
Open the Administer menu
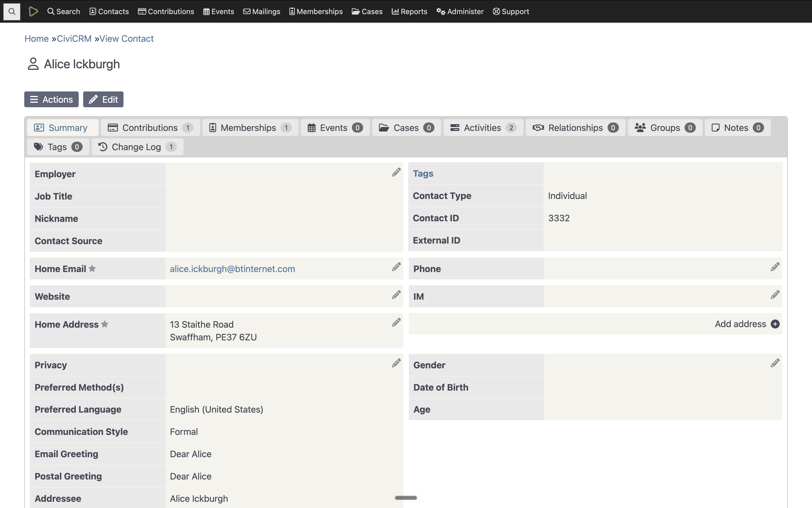click(460, 11)
